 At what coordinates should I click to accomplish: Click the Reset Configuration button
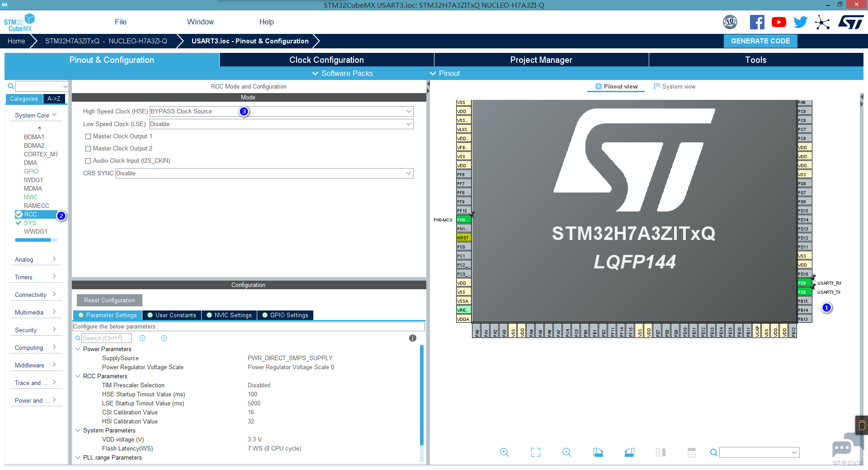pyautogui.click(x=109, y=300)
